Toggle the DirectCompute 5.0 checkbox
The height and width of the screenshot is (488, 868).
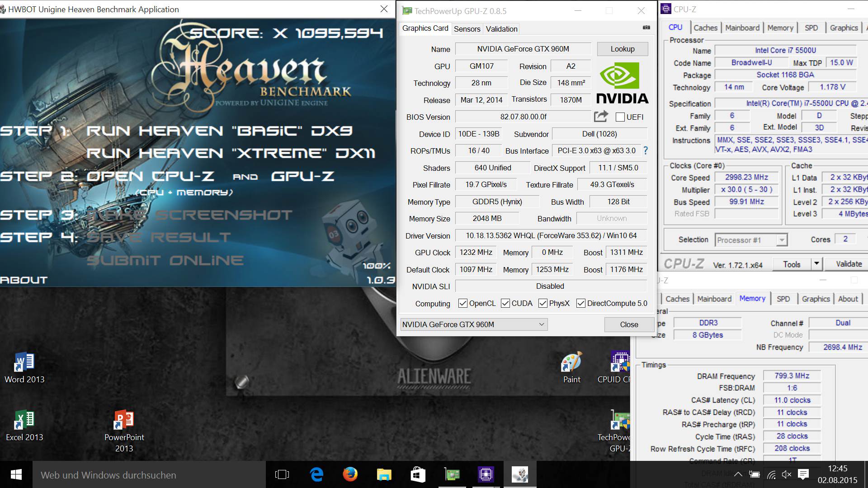click(581, 303)
